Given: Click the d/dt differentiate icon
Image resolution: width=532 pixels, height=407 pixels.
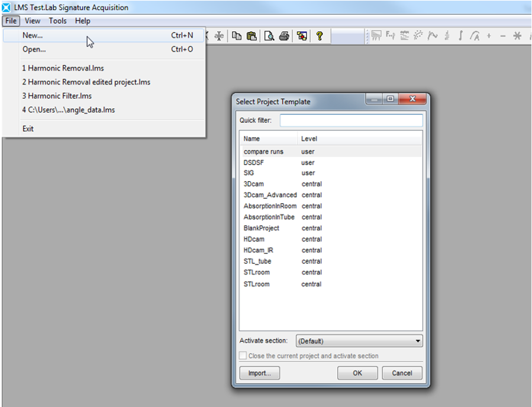Looking at the screenshot, I should pos(447,36).
